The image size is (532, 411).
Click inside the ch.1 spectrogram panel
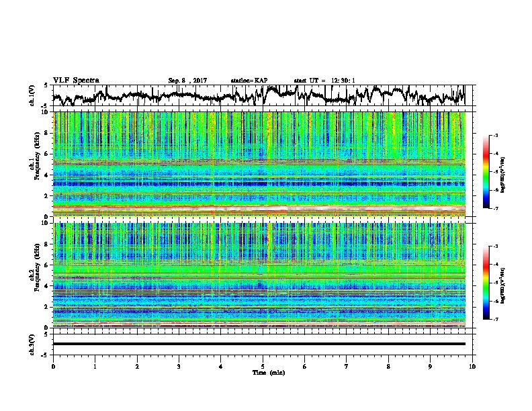pyautogui.click(x=259, y=164)
